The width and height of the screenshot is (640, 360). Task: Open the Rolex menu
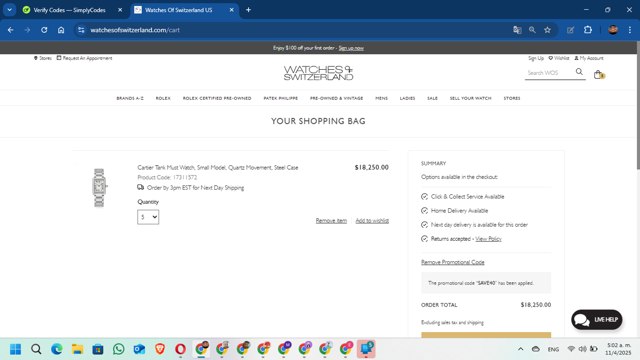pyautogui.click(x=163, y=98)
